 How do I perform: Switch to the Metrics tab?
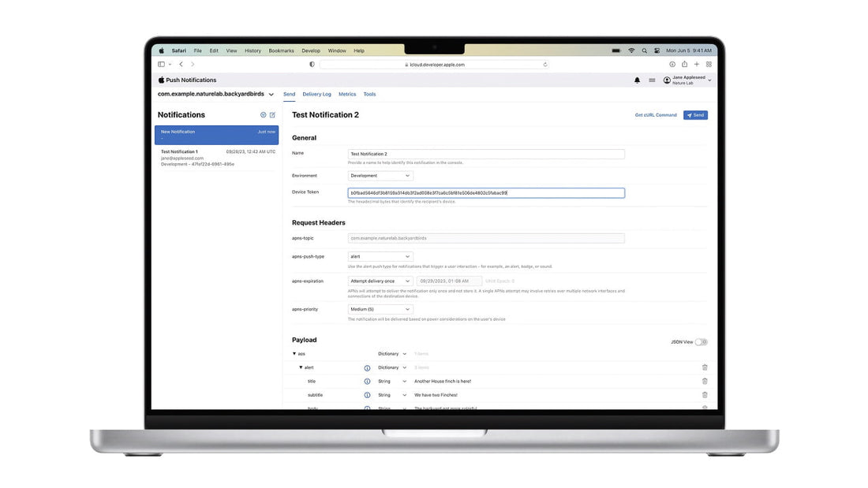tap(347, 94)
